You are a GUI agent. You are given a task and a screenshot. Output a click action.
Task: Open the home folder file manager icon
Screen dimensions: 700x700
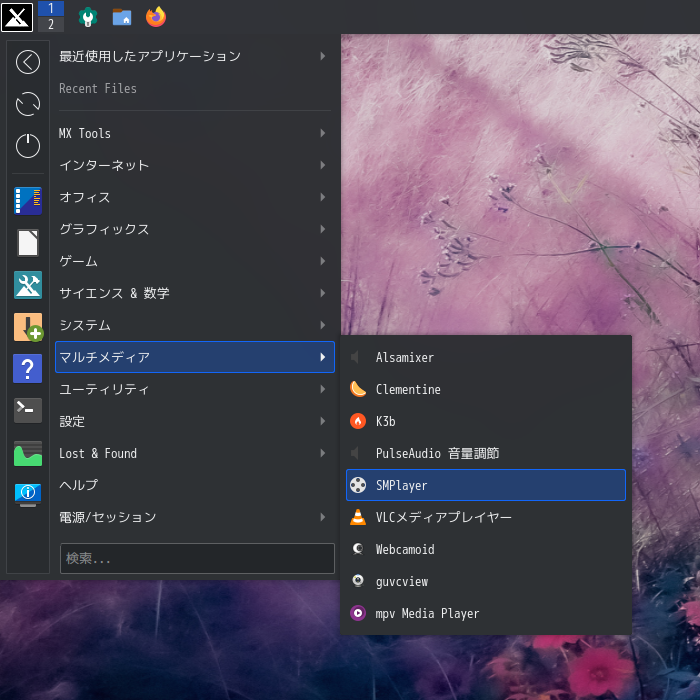122,17
